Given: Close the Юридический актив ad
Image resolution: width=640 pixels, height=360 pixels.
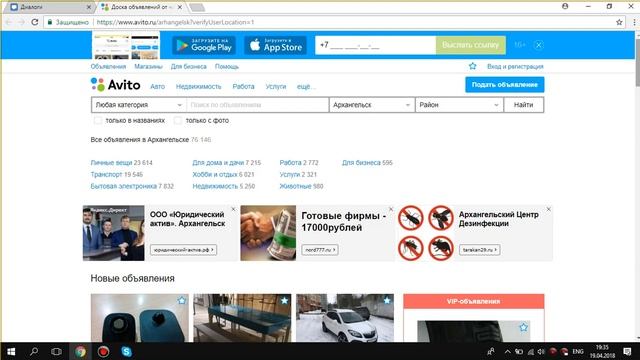Looking at the screenshot, I should (x=233, y=209).
